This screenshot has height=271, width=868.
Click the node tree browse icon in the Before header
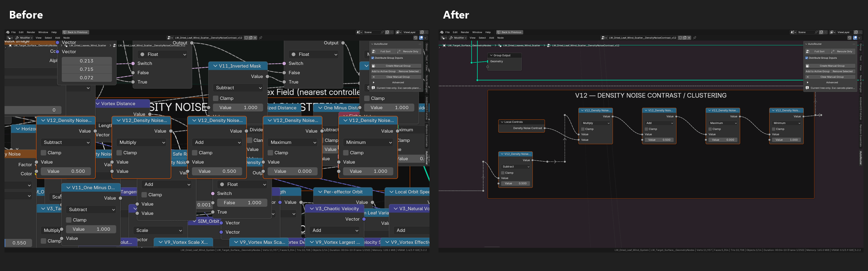click(x=170, y=38)
